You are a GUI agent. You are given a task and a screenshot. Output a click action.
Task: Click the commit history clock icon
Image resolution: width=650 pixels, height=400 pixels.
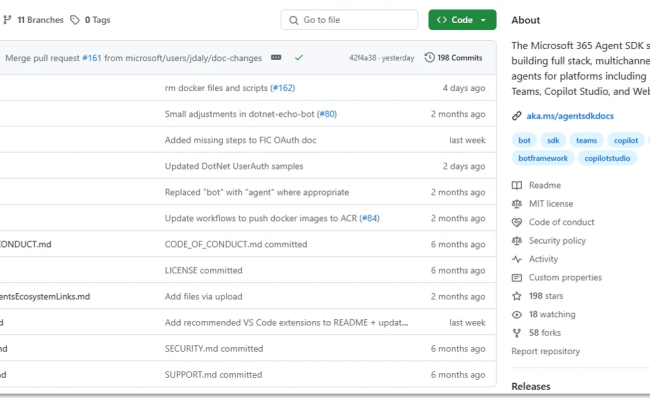(x=429, y=57)
